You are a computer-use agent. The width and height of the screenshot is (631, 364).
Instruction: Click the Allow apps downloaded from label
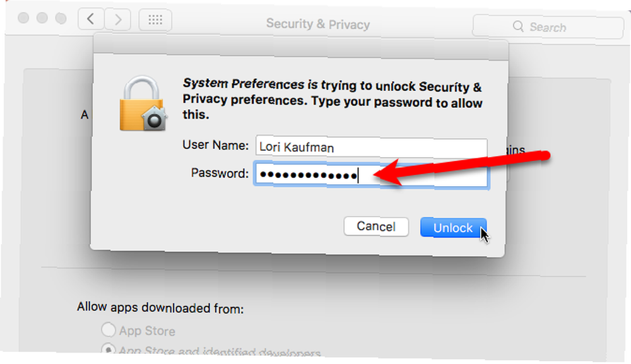click(x=160, y=308)
